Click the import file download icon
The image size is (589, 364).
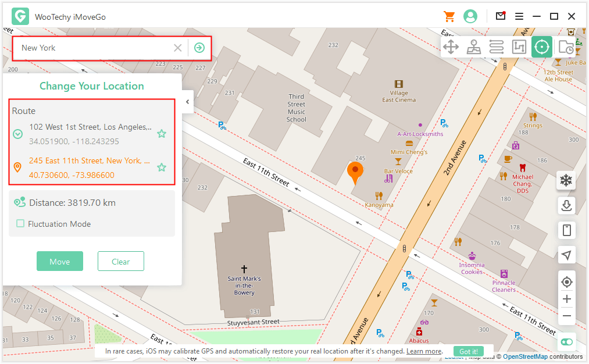click(x=566, y=205)
